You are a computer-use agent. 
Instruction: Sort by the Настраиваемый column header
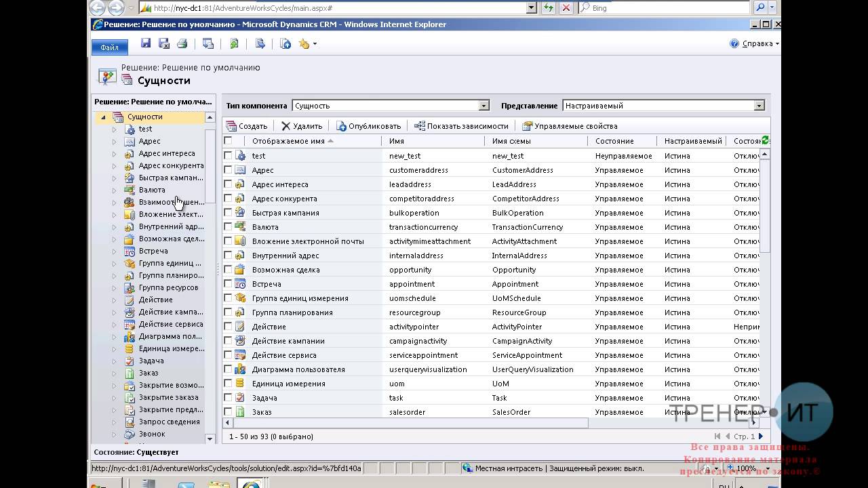(692, 141)
